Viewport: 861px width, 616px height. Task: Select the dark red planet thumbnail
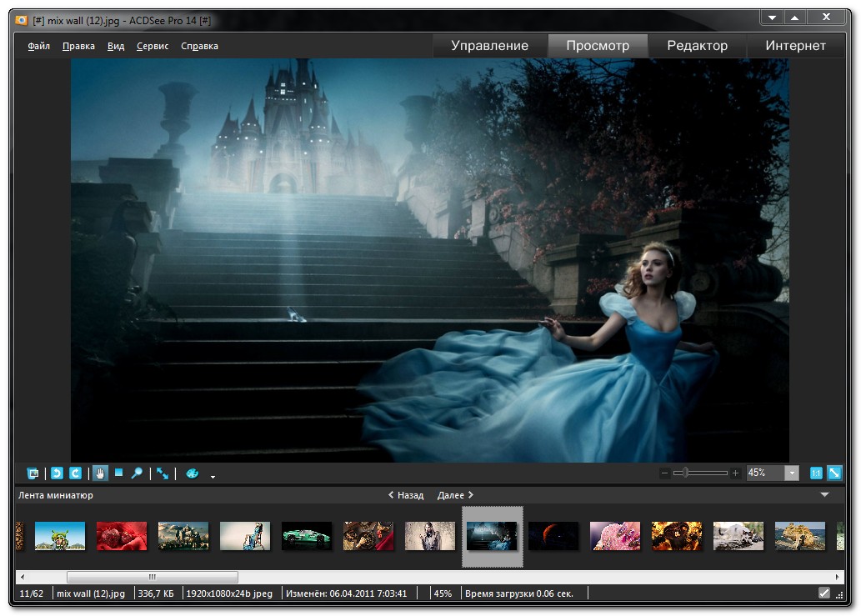553,536
